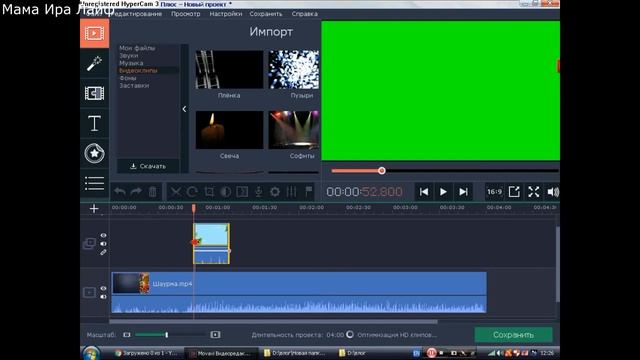Open the More tools list icon
Viewport: 640px width, 360px height.
pos(94,183)
